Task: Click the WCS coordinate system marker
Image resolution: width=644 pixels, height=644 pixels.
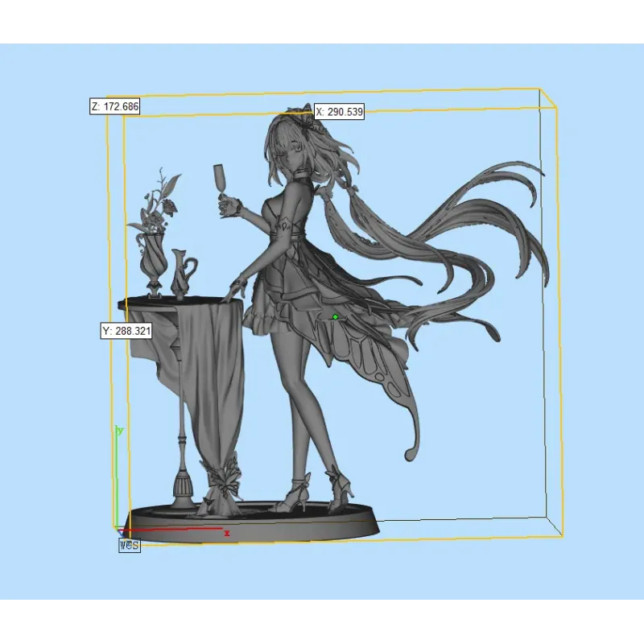Action: [130, 546]
